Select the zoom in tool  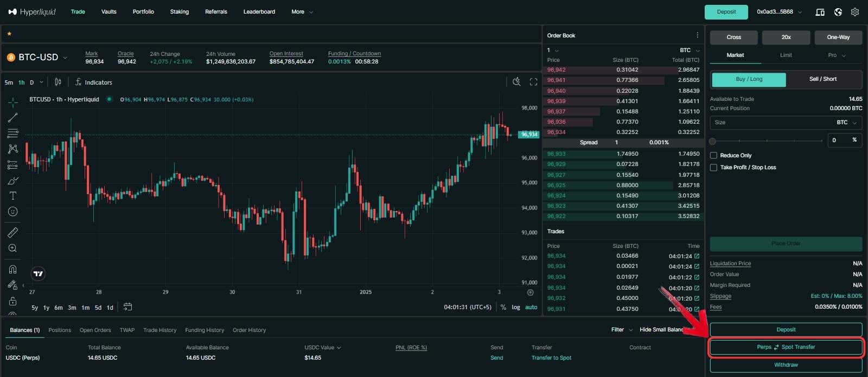[13, 248]
